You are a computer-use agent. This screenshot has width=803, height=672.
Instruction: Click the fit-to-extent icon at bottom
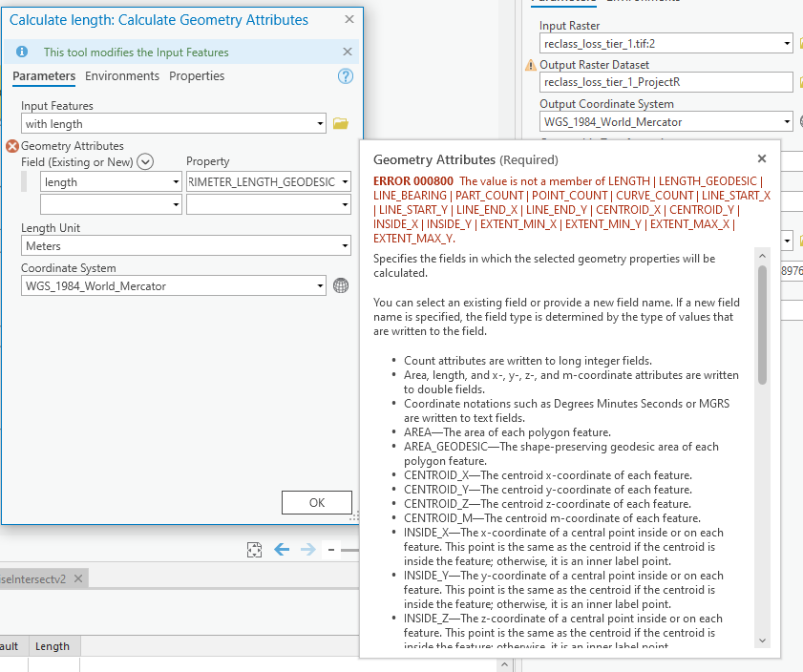(255, 550)
